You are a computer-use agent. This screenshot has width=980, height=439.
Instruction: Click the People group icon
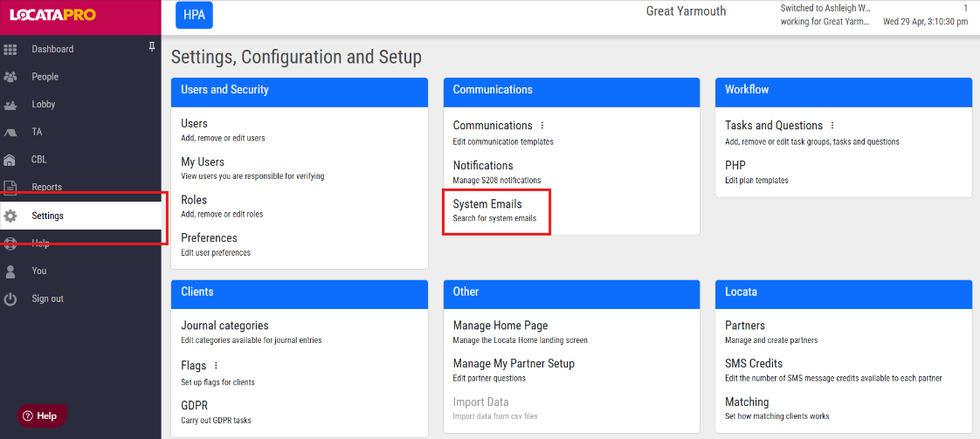point(10,77)
